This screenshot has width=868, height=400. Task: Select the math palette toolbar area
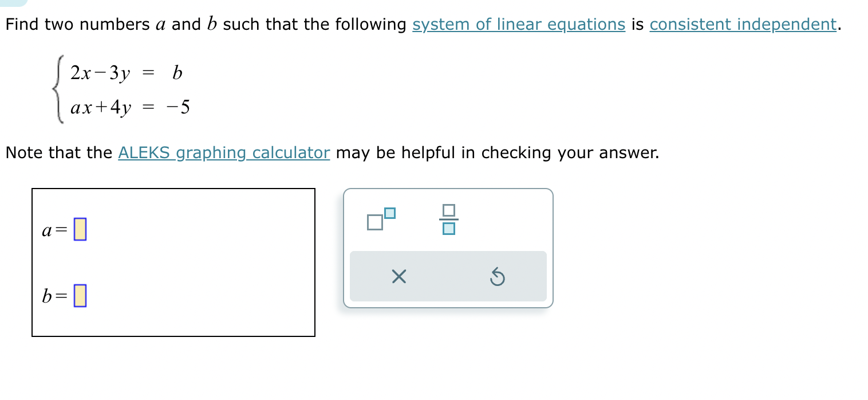coord(448,249)
